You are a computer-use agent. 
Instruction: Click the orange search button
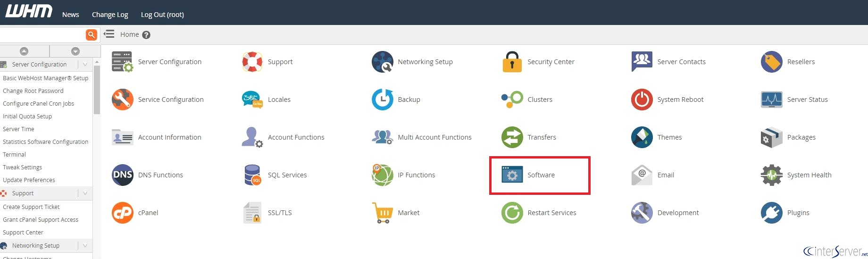pos(92,34)
